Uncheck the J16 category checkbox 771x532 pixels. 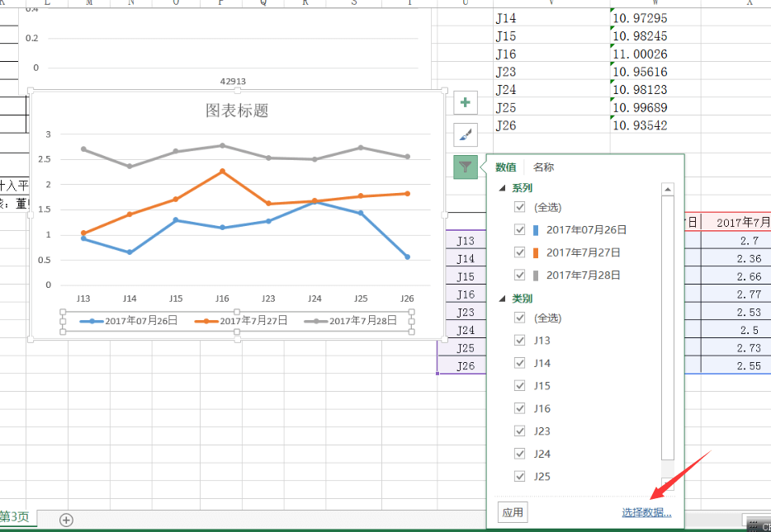[520, 407]
